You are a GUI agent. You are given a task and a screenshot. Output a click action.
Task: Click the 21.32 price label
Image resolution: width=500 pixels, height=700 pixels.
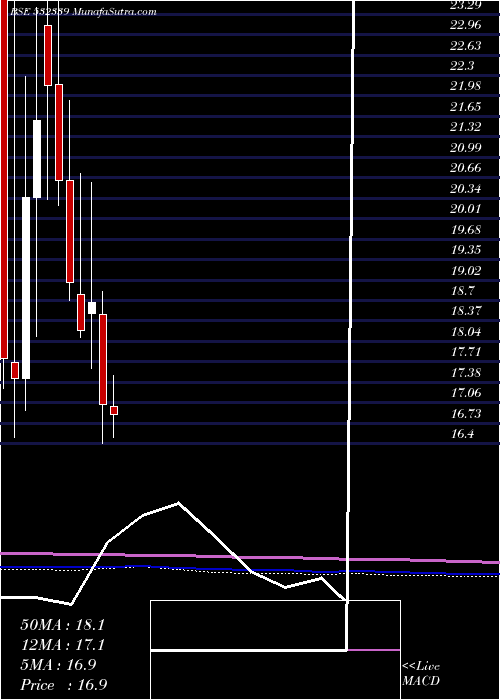pyautogui.click(x=466, y=127)
